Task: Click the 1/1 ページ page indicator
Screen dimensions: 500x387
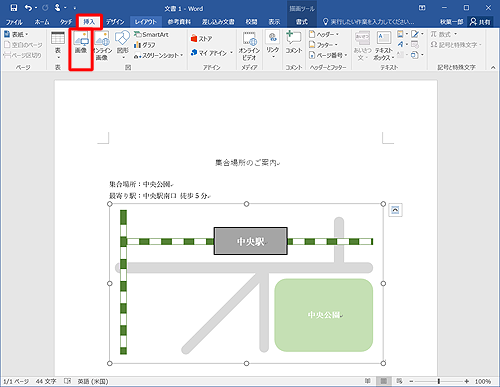Action: (x=16, y=381)
